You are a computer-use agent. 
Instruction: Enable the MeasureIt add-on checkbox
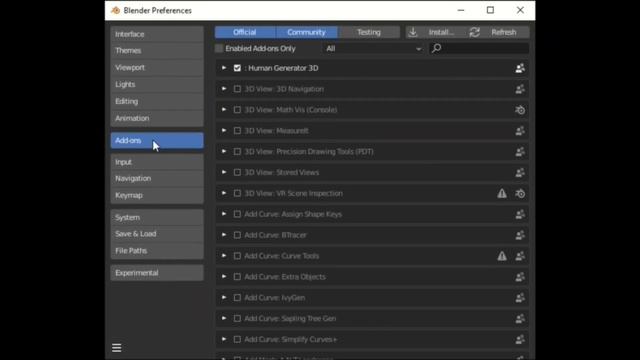tap(237, 131)
